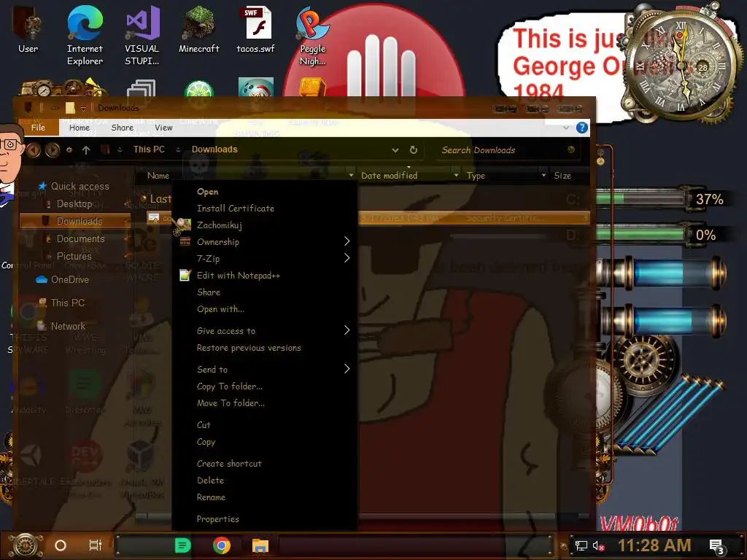Screen dimensions: 747x560
Task: Open the User desktop icon
Action: point(28,28)
